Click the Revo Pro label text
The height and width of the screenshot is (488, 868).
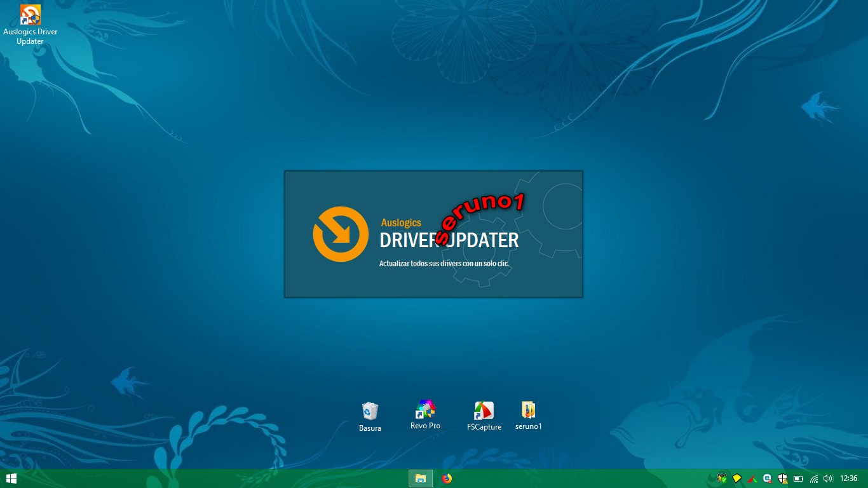(x=425, y=426)
